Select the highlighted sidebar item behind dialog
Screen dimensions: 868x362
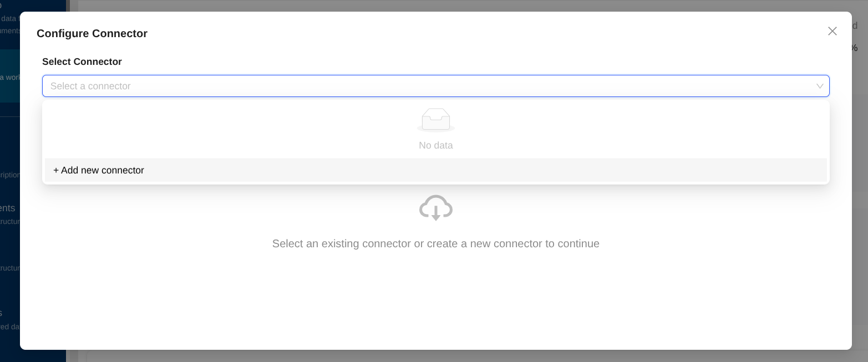[x=9, y=77]
